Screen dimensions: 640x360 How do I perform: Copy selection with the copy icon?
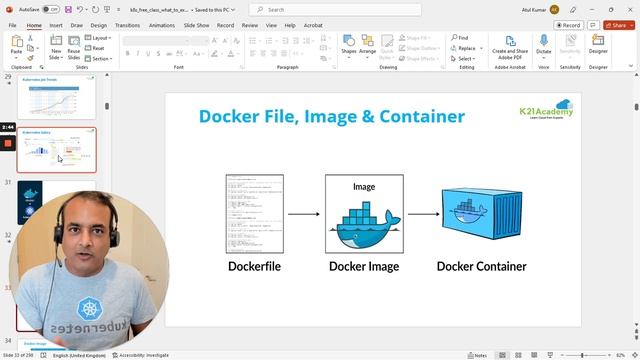(x=30, y=48)
